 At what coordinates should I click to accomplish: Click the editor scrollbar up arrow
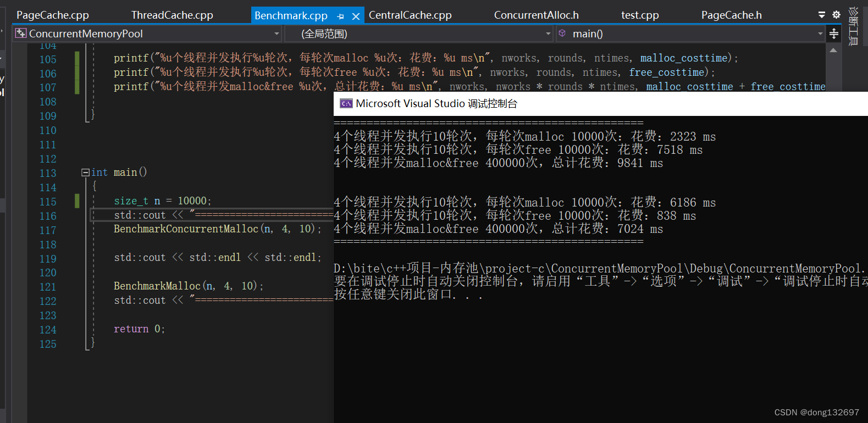833,50
